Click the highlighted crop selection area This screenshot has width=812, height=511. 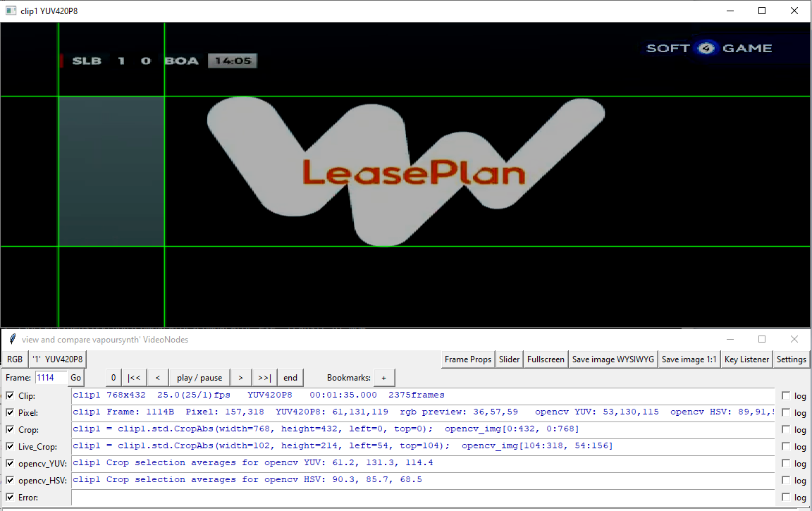click(111, 171)
